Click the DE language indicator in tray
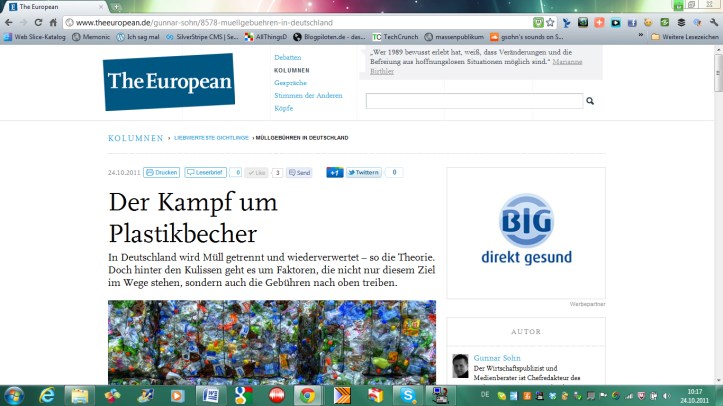The height and width of the screenshot is (406, 723). pos(485,394)
